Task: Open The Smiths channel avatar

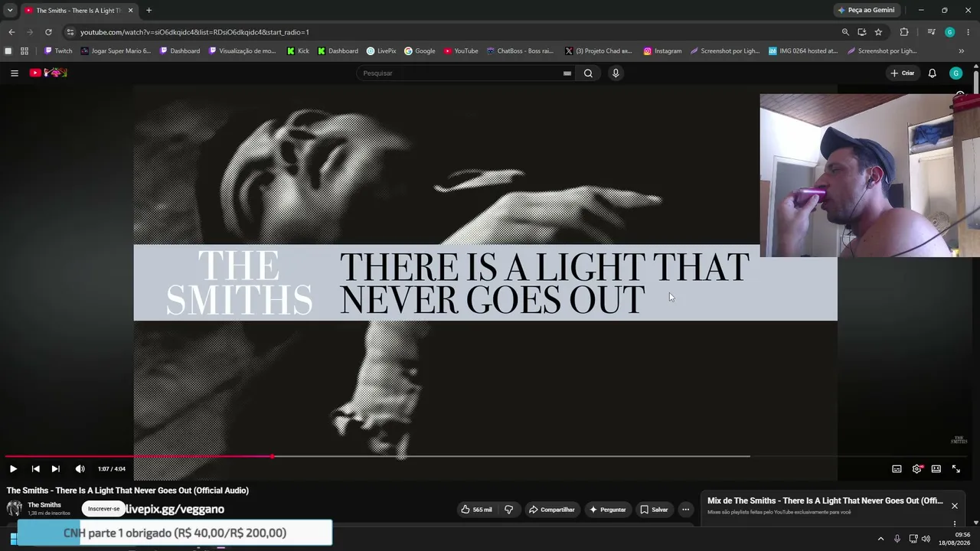Action: tap(15, 509)
